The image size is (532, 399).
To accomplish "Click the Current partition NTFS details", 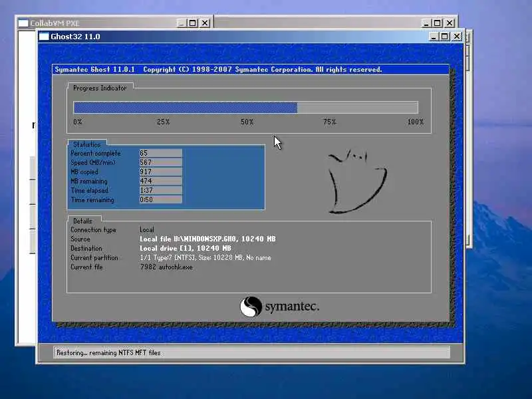I will [x=205, y=257].
